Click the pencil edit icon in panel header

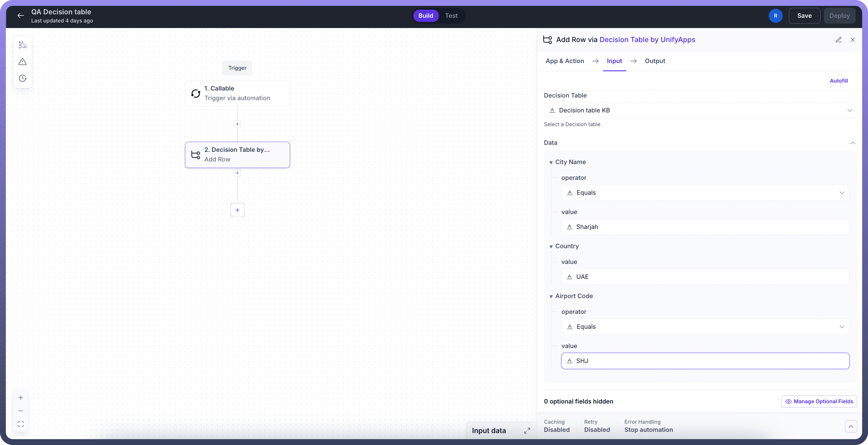click(838, 40)
